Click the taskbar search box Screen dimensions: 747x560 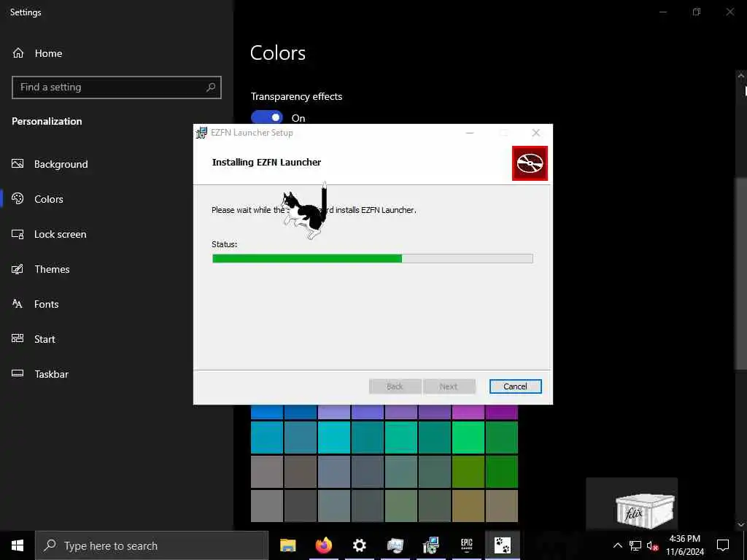(x=152, y=545)
